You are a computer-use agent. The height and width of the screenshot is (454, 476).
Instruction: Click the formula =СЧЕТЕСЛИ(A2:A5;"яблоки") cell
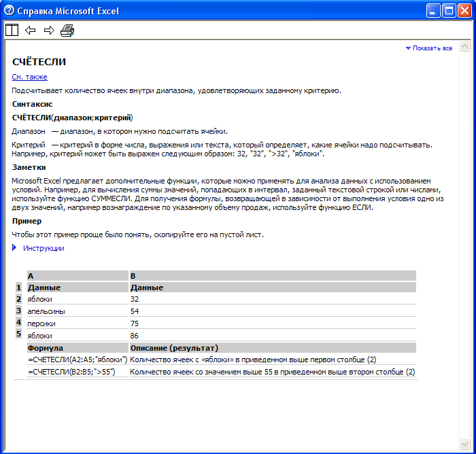[x=77, y=360]
